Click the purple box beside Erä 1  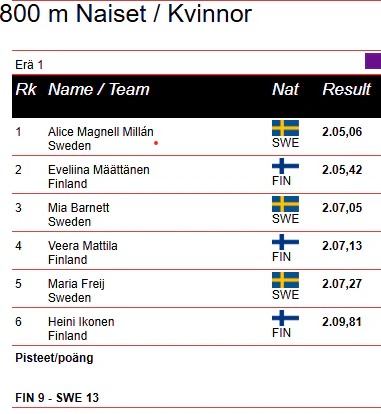373,61
